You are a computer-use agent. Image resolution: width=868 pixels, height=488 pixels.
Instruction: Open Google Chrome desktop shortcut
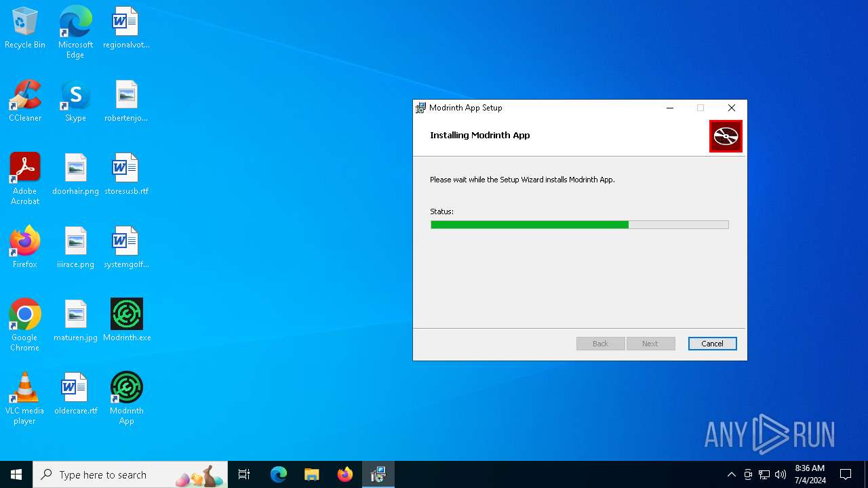point(25,325)
